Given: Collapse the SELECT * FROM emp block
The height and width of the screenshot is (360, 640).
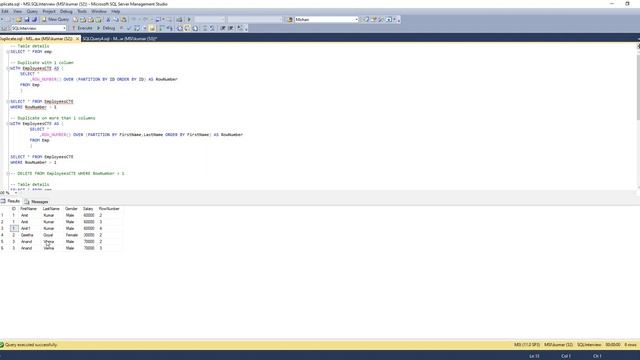Looking at the screenshot, I should coord(8,52).
